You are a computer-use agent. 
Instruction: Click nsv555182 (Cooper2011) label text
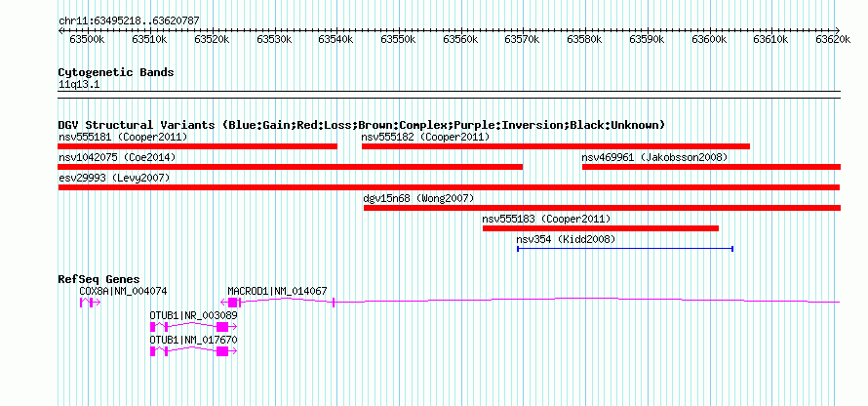[425, 137]
